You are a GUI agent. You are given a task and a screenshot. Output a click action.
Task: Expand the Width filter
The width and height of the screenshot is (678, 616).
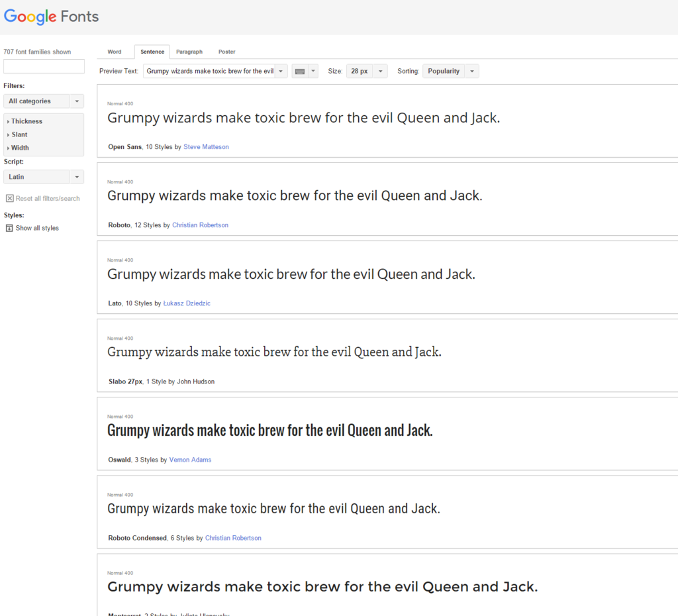[x=20, y=148]
